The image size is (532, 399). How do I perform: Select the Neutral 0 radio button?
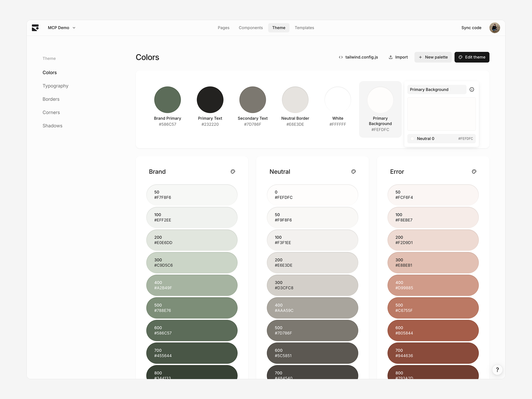pos(412,139)
